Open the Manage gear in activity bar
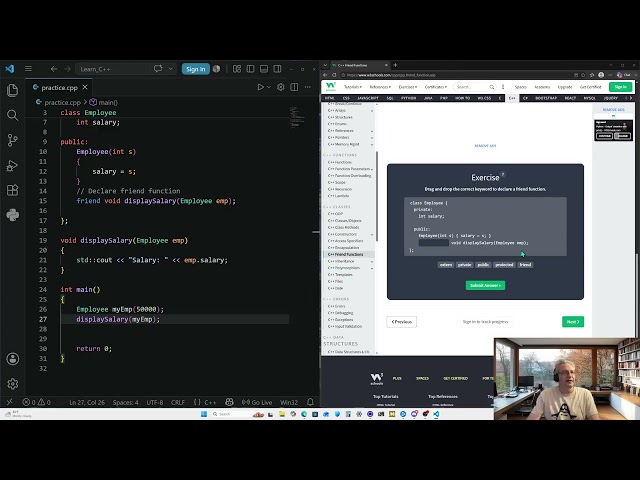This screenshot has width=640, height=480. pos(13,384)
